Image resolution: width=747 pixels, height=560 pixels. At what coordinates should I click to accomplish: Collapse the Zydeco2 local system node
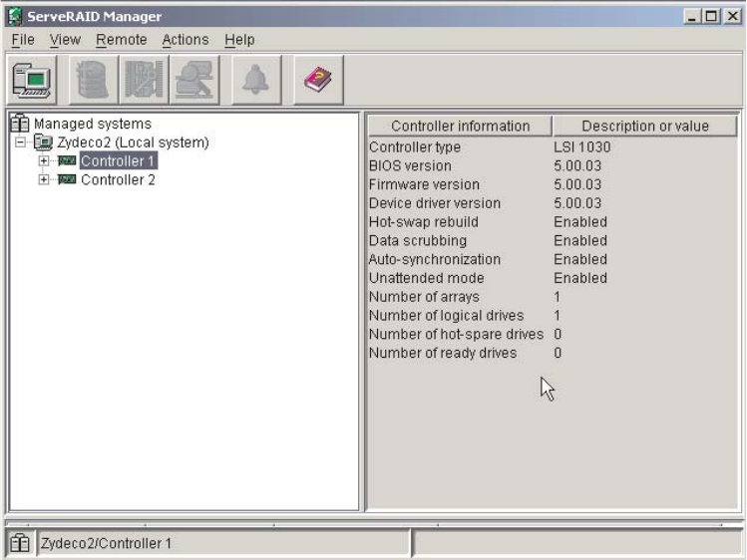point(22,142)
